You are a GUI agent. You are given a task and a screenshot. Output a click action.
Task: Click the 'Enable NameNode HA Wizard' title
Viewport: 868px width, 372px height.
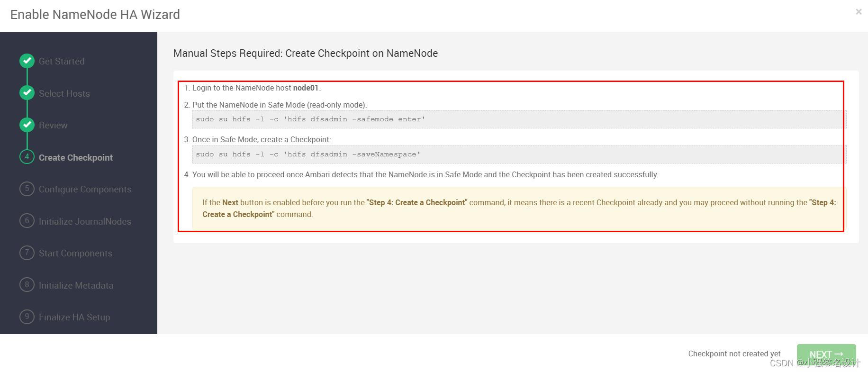[x=95, y=14]
